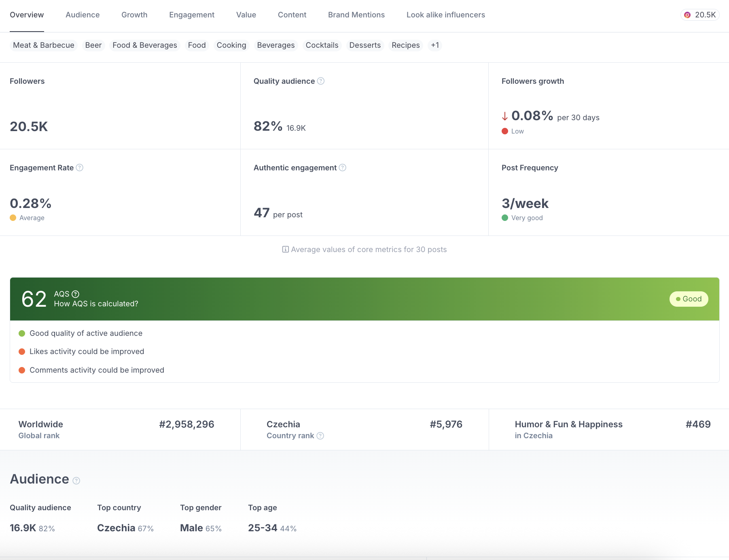This screenshot has height=560, width=729.
Task: Expand hidden categories with the +1 chip
Action: point(435,45)
